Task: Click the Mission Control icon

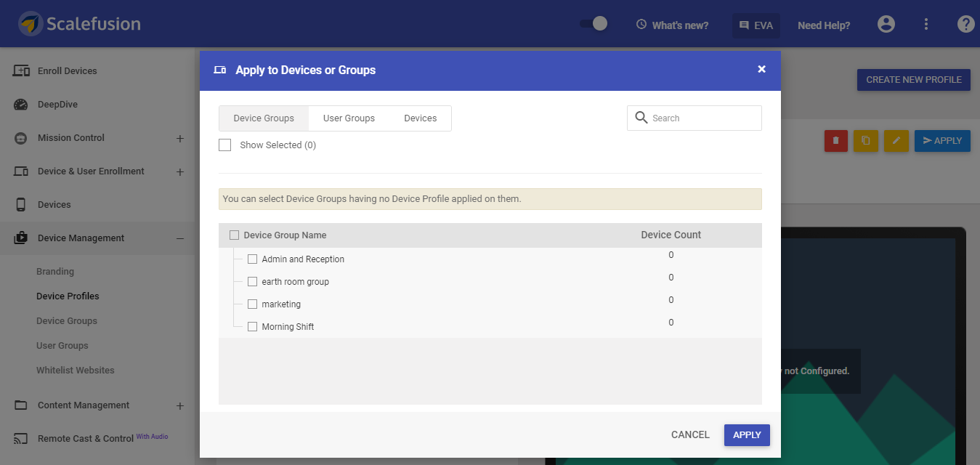Action: [x=21, y=138]
